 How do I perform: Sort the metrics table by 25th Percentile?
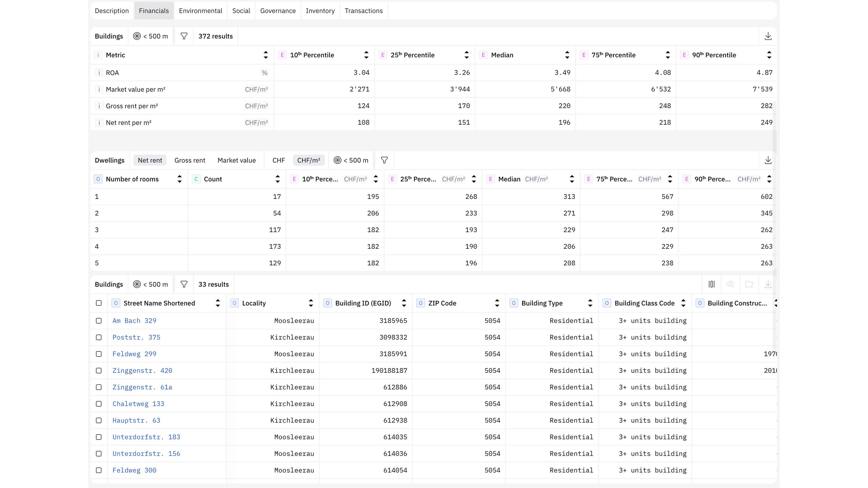(x=467, y=55)
